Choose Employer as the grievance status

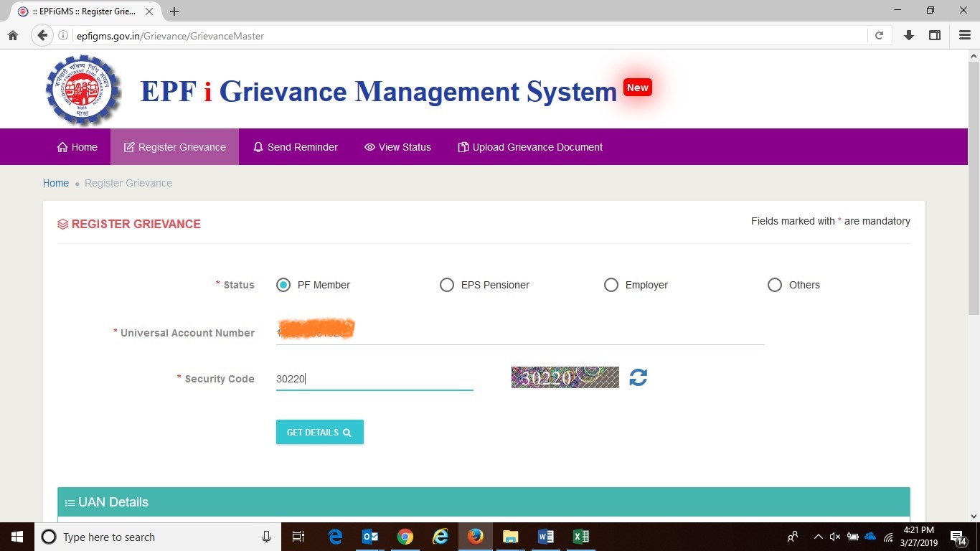coord(611,285)
